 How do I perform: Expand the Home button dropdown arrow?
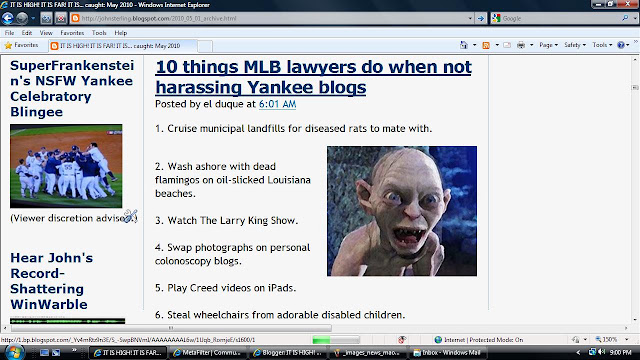click(474, 45)
